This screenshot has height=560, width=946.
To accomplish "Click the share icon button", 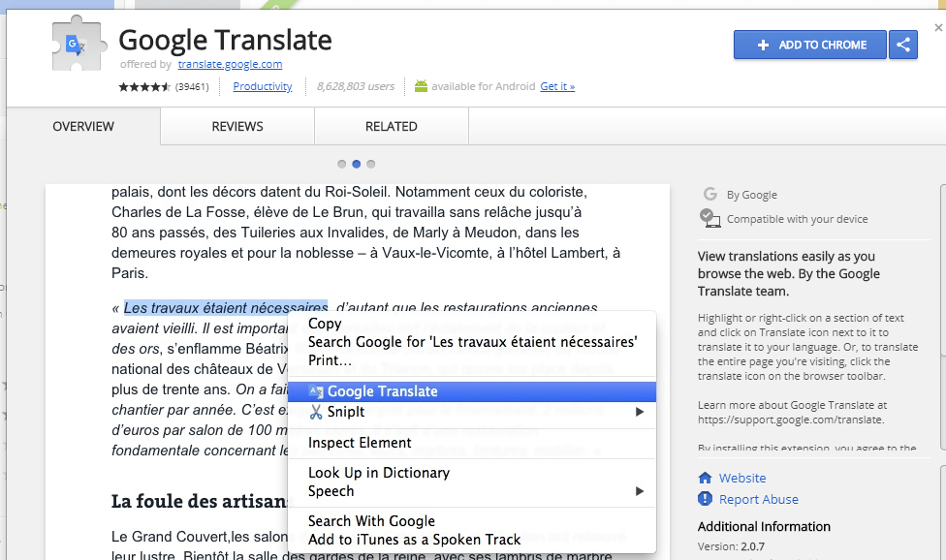I will 903,45.
